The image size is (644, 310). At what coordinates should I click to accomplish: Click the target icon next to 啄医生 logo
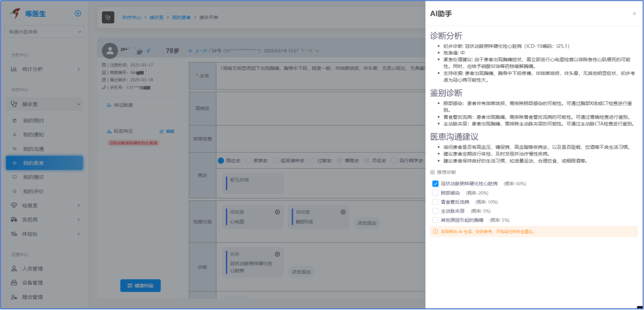(78, 14)
